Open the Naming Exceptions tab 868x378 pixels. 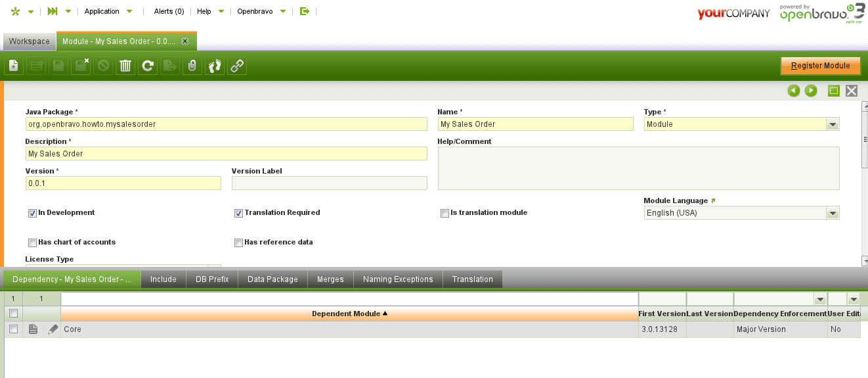(398, 279)
